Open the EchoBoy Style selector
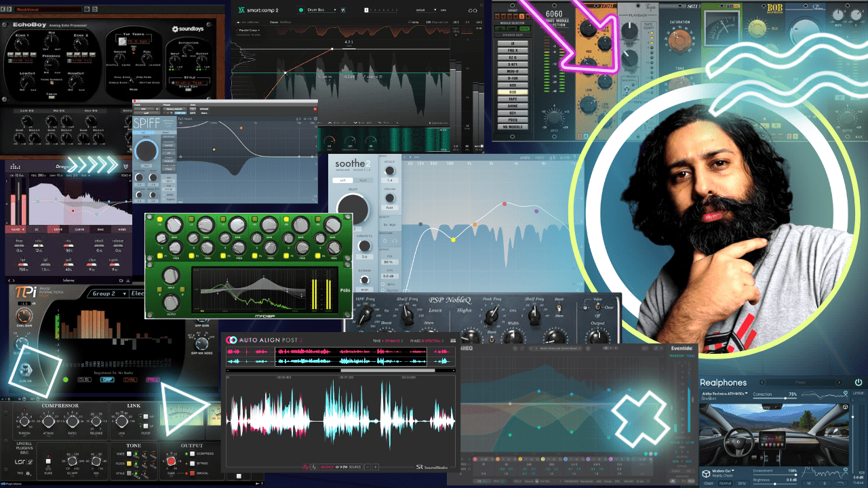The image size is (868, 488). (189, 82)
